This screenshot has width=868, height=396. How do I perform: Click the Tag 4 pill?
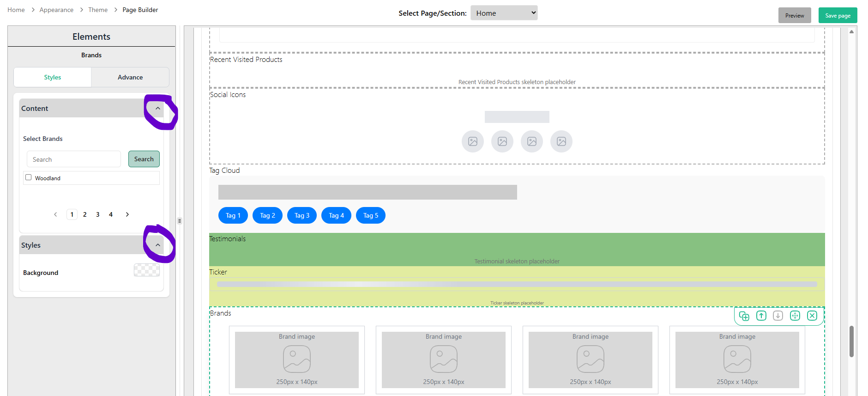tap(336, 215)
